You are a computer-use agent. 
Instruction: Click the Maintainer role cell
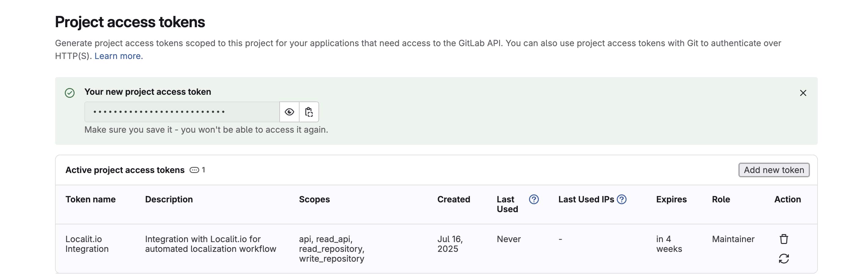click(733, 239)
